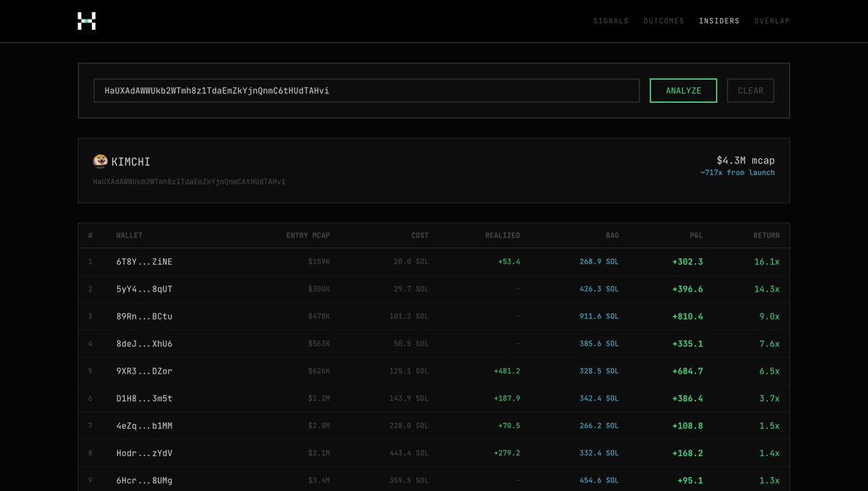This screenshot has height=491, width=868.
Task: Click the COST column header
Action: [x=420, y=236]
